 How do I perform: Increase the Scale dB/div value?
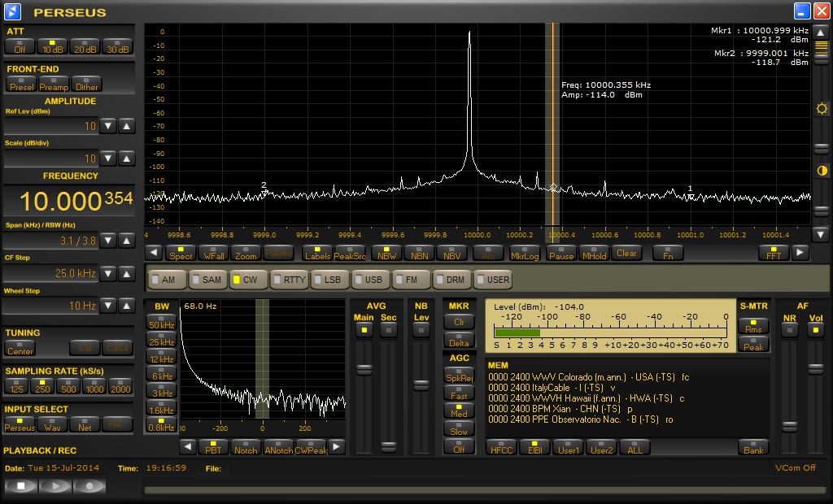tap(126, 159)
